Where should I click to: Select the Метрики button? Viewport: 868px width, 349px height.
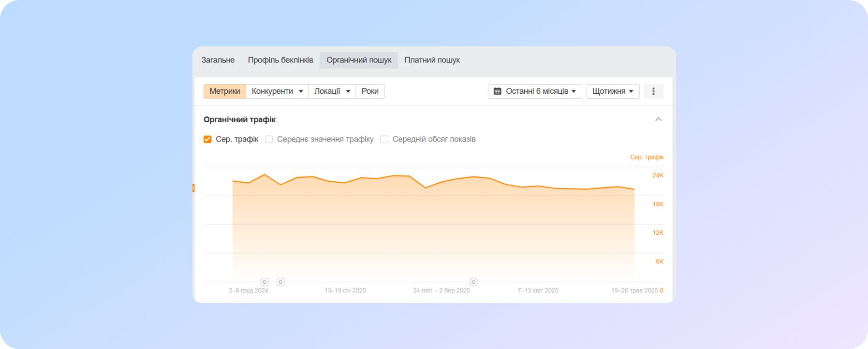(225, 91)
